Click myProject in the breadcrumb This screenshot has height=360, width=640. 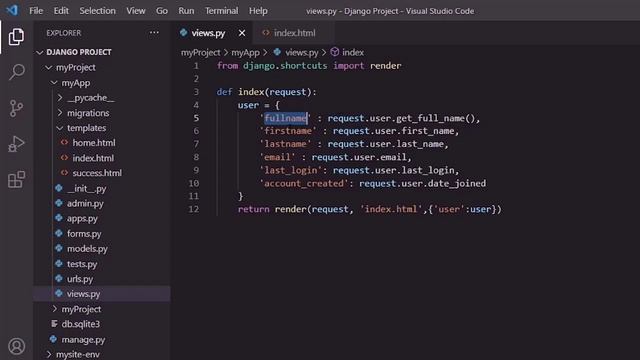(x=200, y=52)
